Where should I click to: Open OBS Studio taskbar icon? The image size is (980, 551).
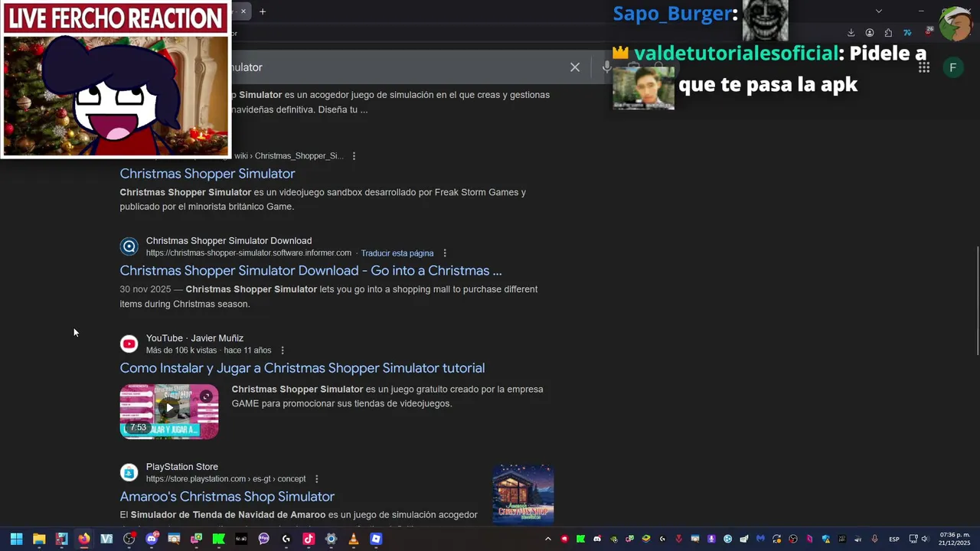129,539
